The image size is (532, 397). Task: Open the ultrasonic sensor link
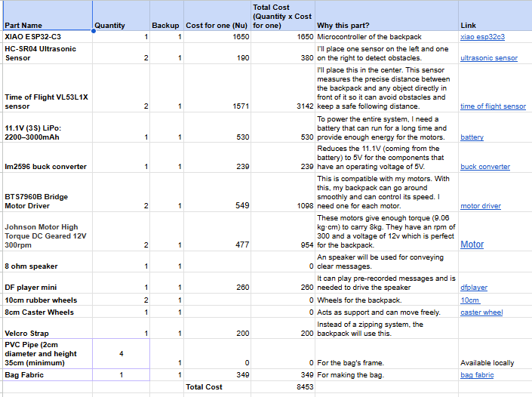click(489, 58)
